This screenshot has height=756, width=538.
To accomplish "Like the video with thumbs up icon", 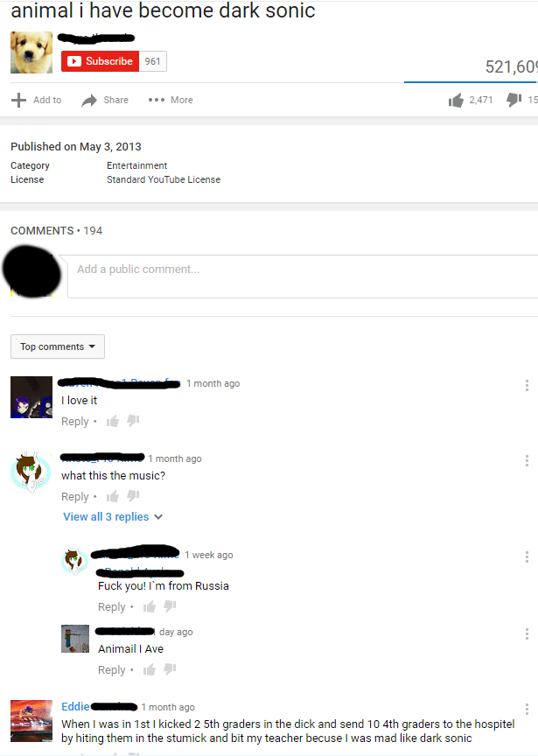I will pyautogui.click(x=456, y=100).
